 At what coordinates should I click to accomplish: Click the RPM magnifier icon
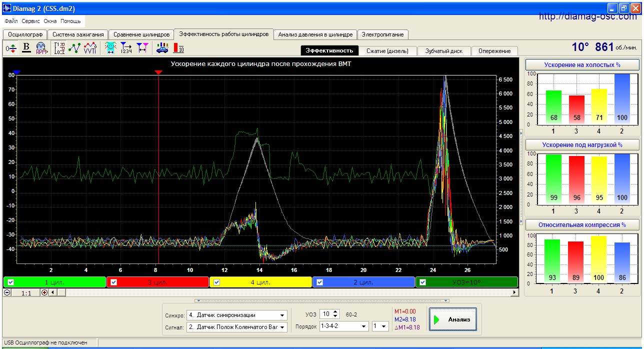41,48
